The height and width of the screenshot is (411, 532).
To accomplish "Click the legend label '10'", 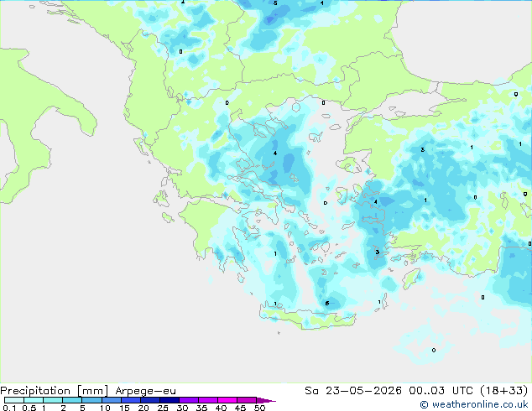I will click(105, 408).
